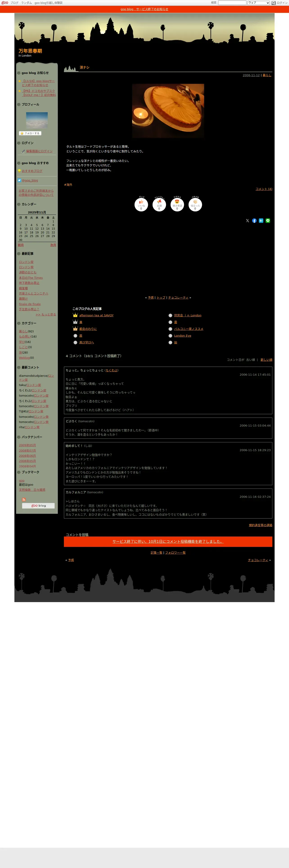Share the post on X
The width and height of the screenshot is (289, 868).
[248, 221]
